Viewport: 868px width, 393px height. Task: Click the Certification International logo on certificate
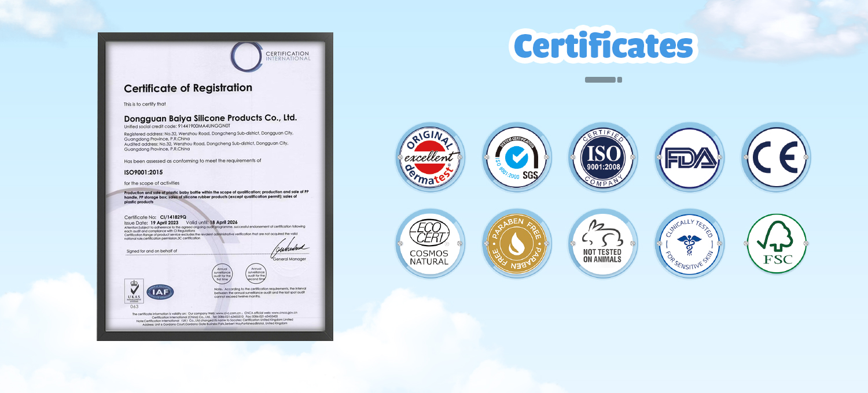coord(271,56)
